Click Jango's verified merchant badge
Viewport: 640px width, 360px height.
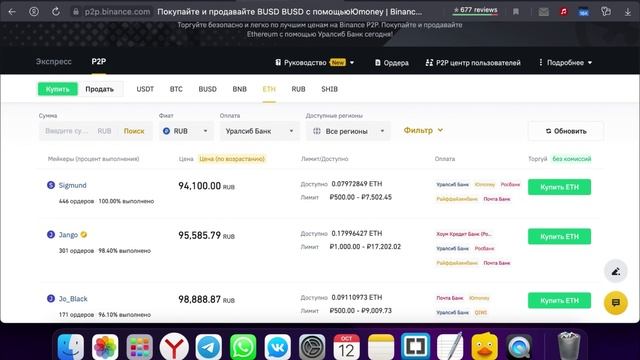click(x=84, y=235)
